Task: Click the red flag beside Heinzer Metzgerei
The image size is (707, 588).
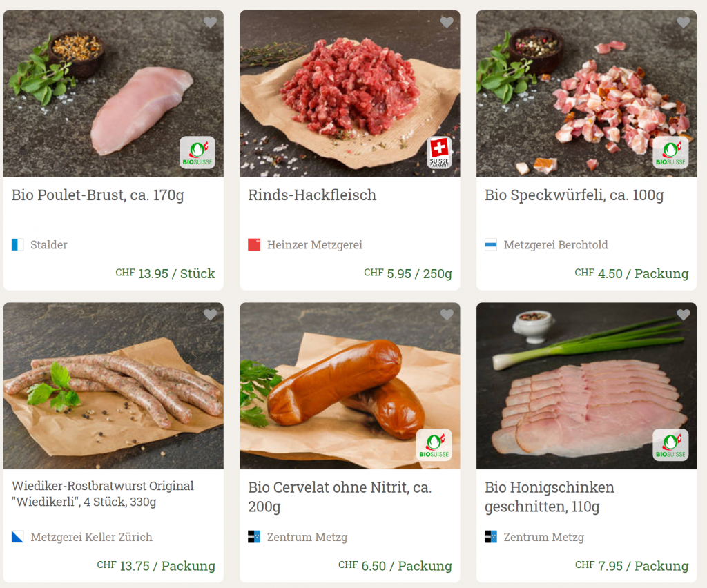Action: [x=254, y=244]
